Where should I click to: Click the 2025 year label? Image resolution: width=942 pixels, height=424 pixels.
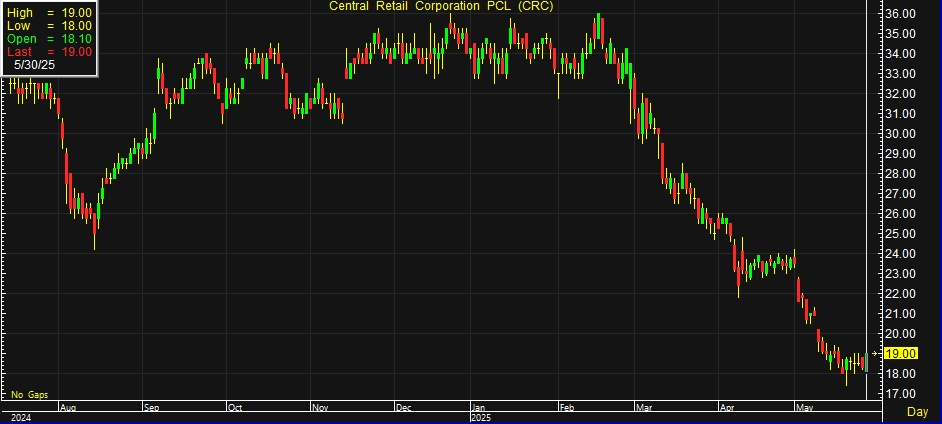[x=482, y=417]
